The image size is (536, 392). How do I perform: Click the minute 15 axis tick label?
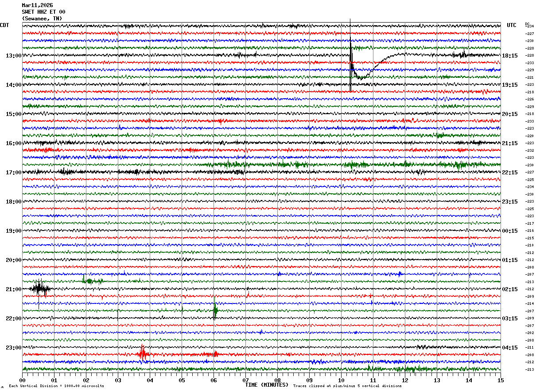point(501,380)
